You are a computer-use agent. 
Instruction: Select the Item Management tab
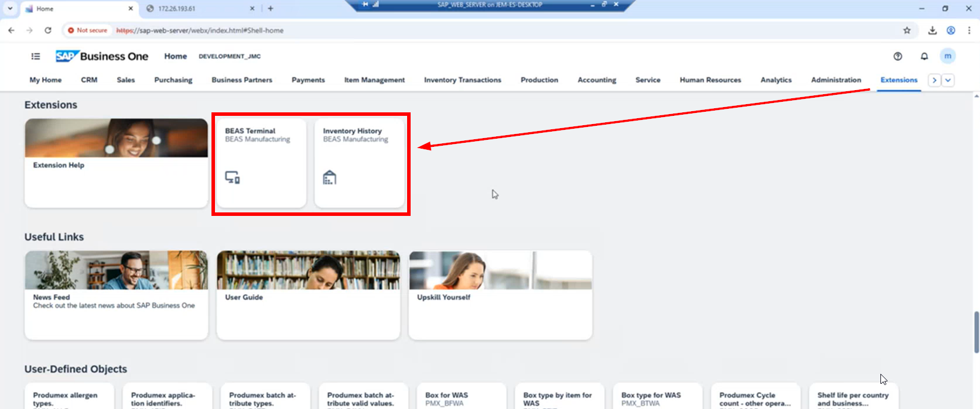pos(374,80)
